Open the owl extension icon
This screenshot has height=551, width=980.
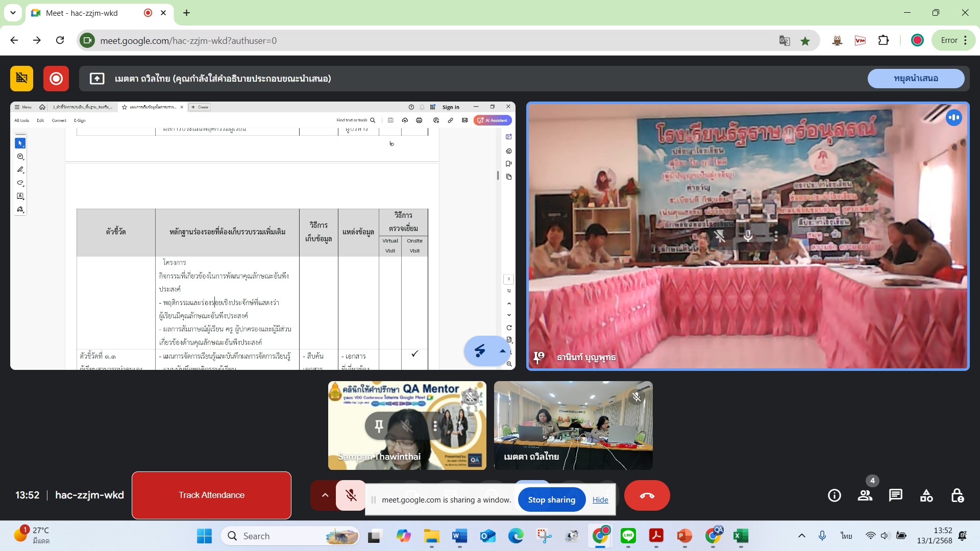click(x=837, y=40)
